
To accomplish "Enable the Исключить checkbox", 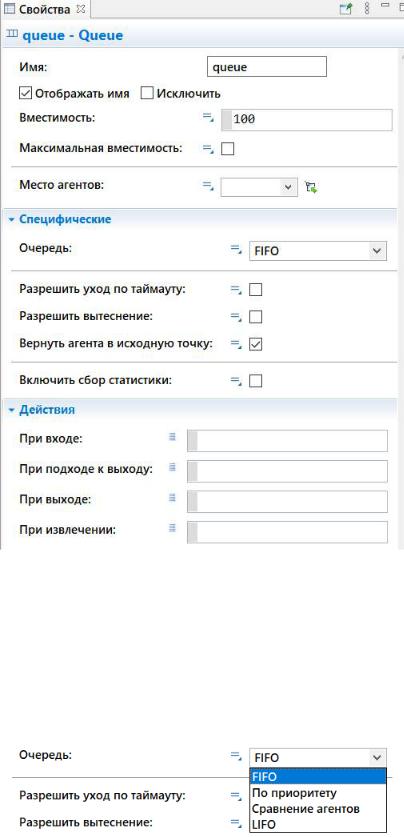I will point(147,93).
